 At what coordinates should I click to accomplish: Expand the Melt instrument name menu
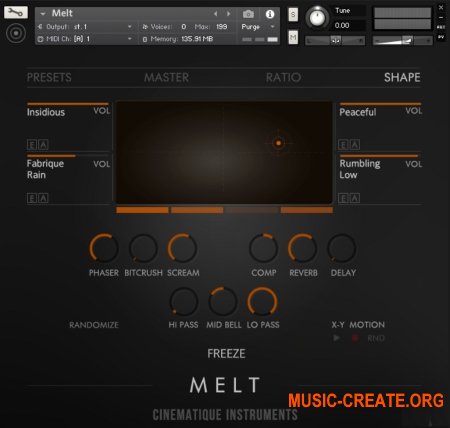click(x=43, y=14)
